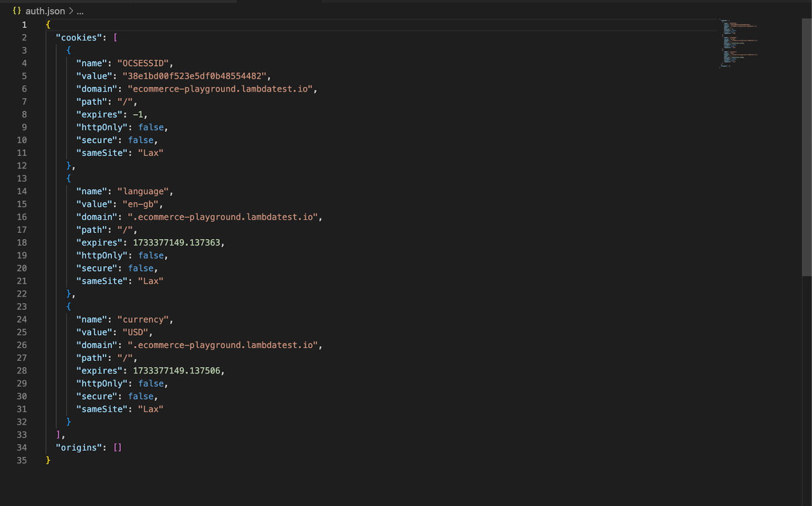Click the session ID value on line 5
The height and width of the screenshot is (506, 812).
196,76
